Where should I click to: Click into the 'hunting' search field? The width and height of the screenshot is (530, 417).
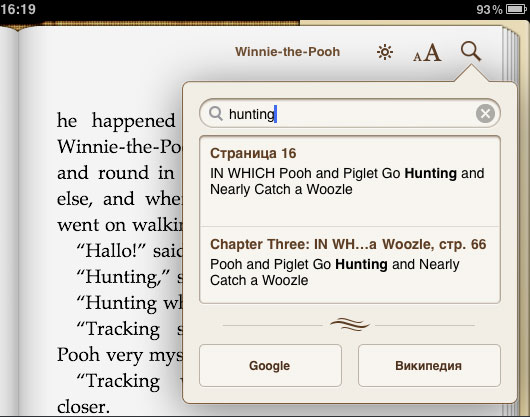click(x=350, y=114)
